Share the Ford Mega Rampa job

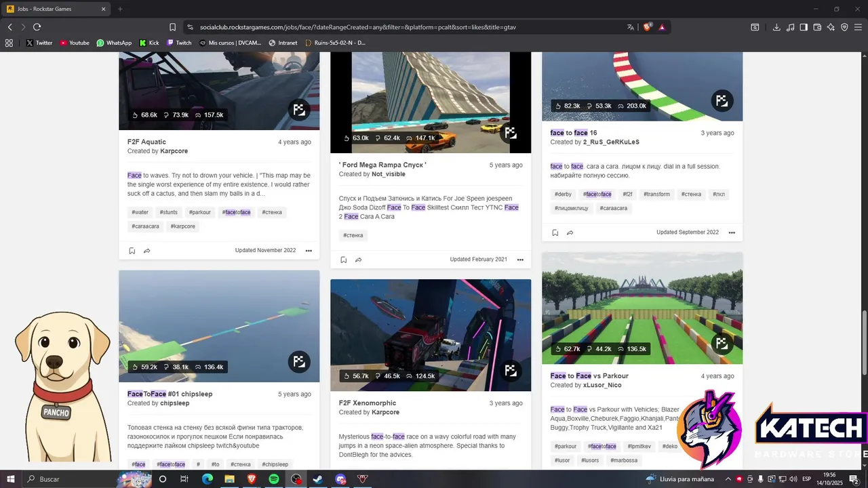pyautogui.click(x=358, y=260)
